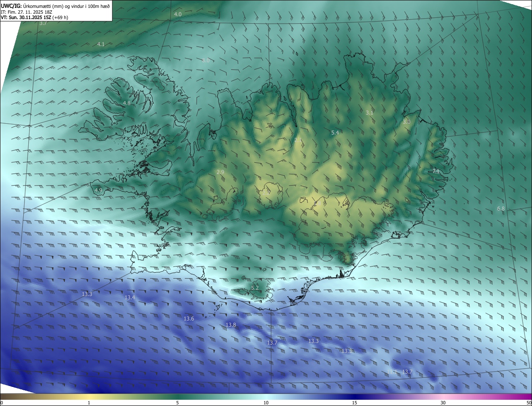The width and height of the screenshot is (532, 406).
Task: Click the 2.9 value label on the map
Action: pos(221,172)
